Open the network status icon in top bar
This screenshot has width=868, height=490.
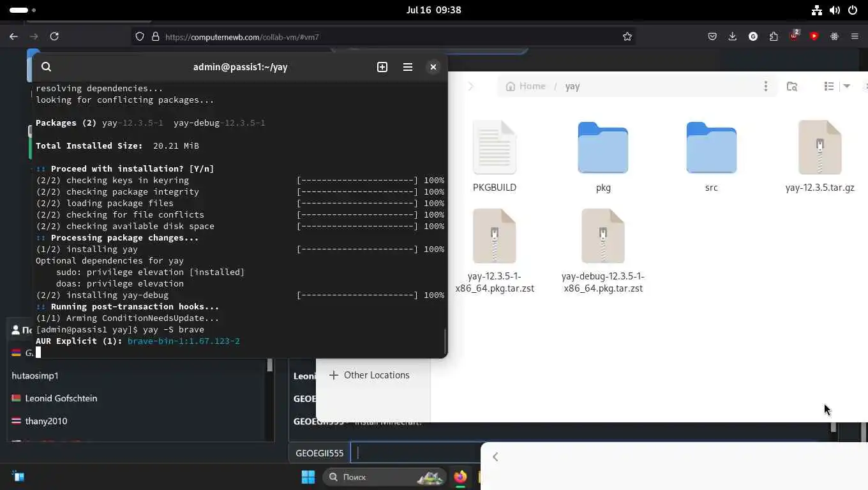[817, 10]
